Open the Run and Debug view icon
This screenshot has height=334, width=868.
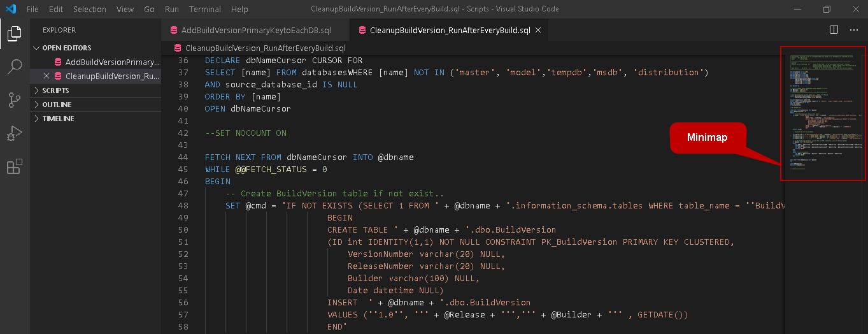click(x=14, y=133)
